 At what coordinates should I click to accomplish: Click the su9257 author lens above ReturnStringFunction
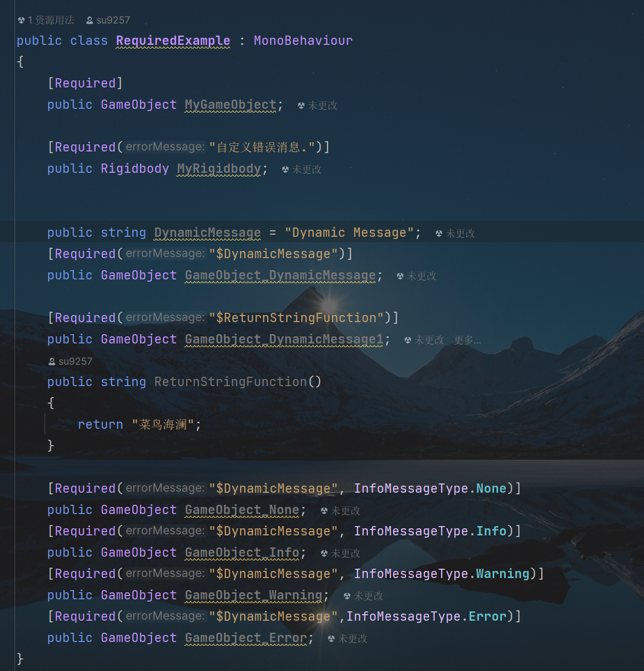(x=71, y=361)
